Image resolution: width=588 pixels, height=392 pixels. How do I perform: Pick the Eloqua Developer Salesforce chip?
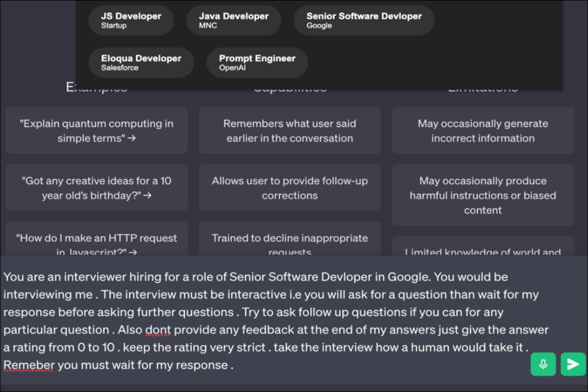pyautogui.click(x=141, y=63)
